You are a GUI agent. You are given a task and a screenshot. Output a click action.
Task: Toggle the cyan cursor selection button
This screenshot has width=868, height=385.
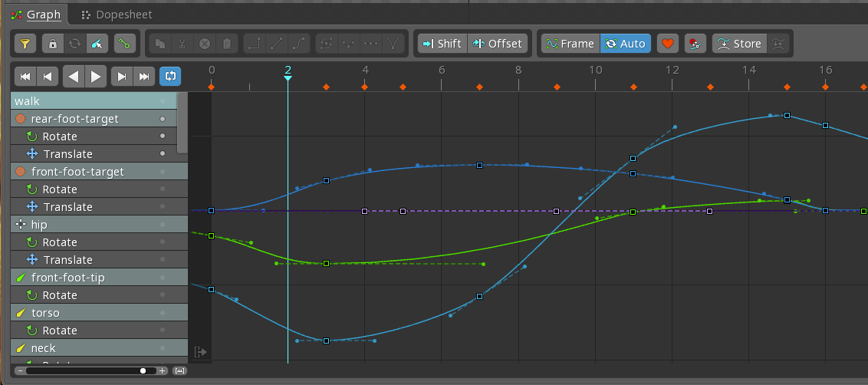click(97, 44)
